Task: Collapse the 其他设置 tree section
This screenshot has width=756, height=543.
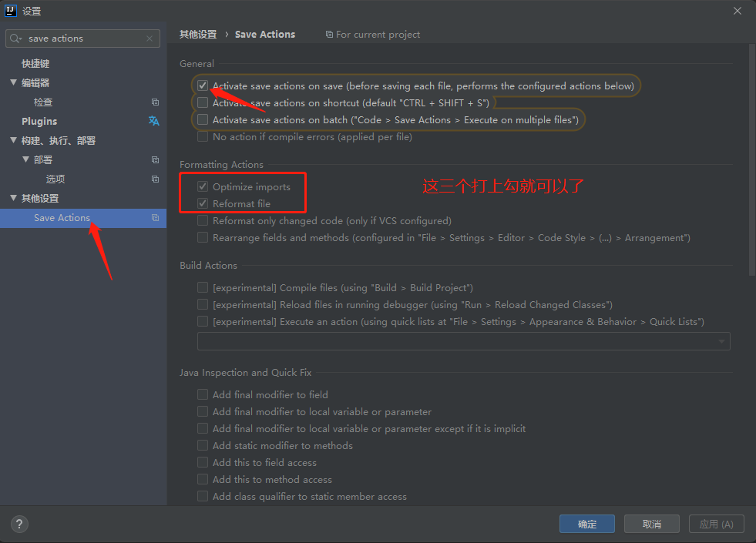Action: pyautogui.click(x=13, y=198)
